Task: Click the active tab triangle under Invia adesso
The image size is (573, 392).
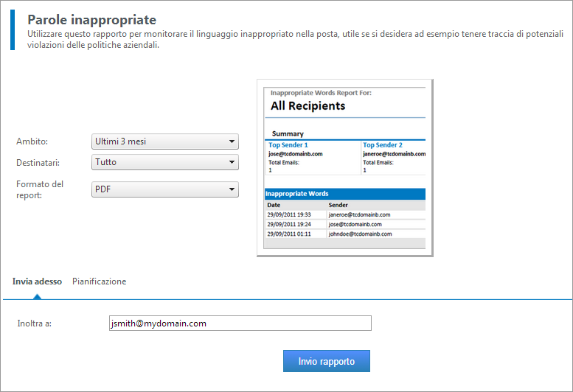Action: pyautogui.click(x=37, y=296)
